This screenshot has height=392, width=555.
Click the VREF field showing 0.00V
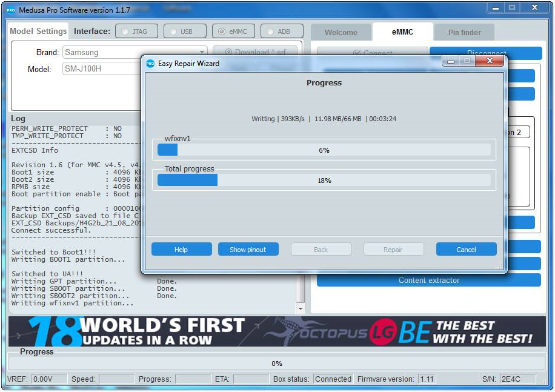click(49, 379)
